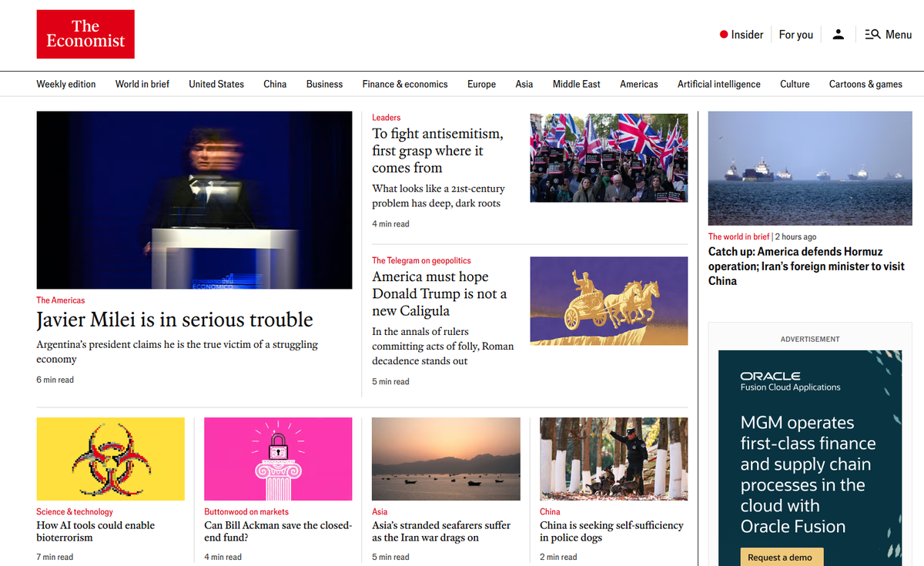
Task: Click Oracle ad 'MGM operates first-class finance' text
Action: 808,474
